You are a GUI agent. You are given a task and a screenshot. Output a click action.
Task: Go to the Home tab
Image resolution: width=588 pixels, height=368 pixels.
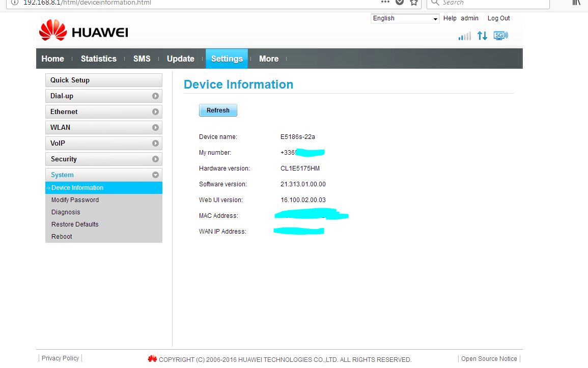click(x=52, y=59)
